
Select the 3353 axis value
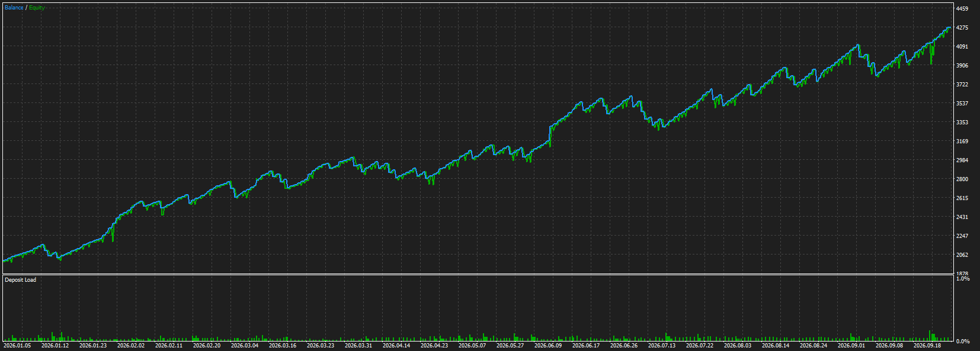pos(962,123)
